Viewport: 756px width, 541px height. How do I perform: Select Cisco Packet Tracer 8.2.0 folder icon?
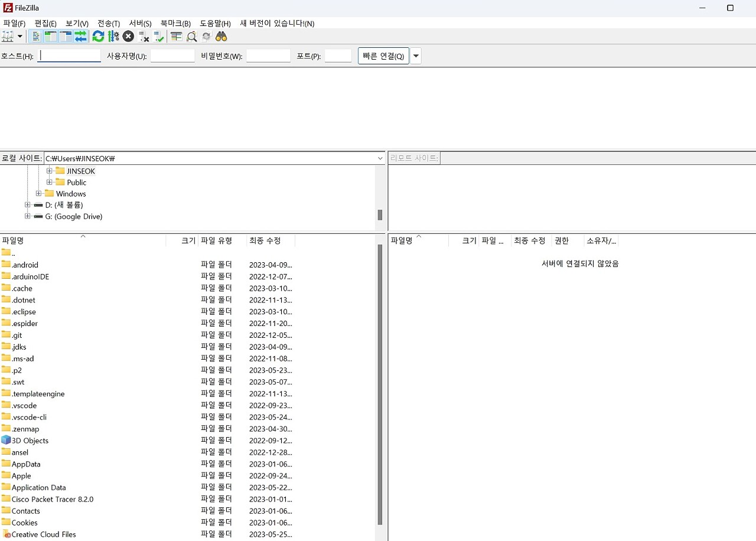click(6, 499)
